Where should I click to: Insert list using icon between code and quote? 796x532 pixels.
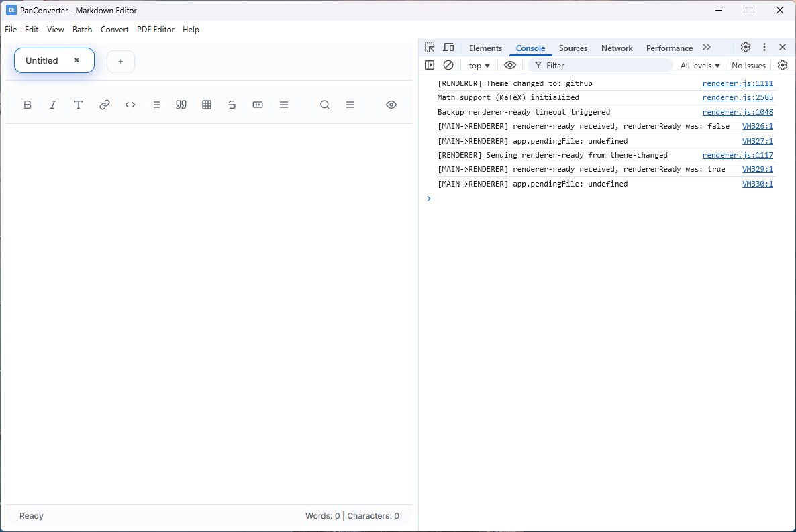click(x=156, y=105)
